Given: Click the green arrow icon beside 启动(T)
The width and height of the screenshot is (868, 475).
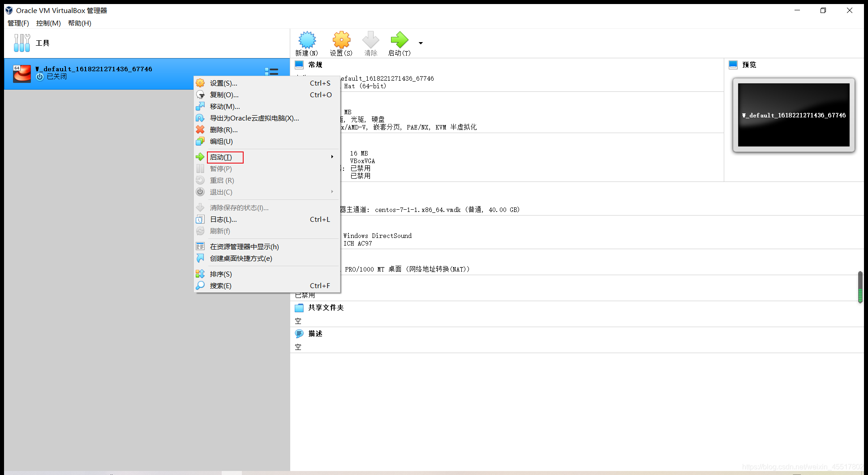Looking at the screenshot, I should [x=200, y=157].
